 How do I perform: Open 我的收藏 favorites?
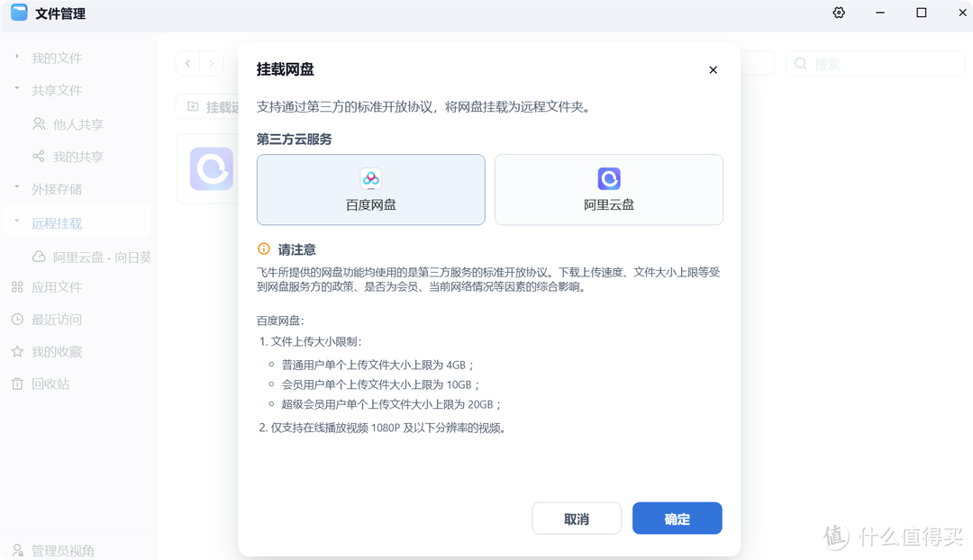(56, 352)
